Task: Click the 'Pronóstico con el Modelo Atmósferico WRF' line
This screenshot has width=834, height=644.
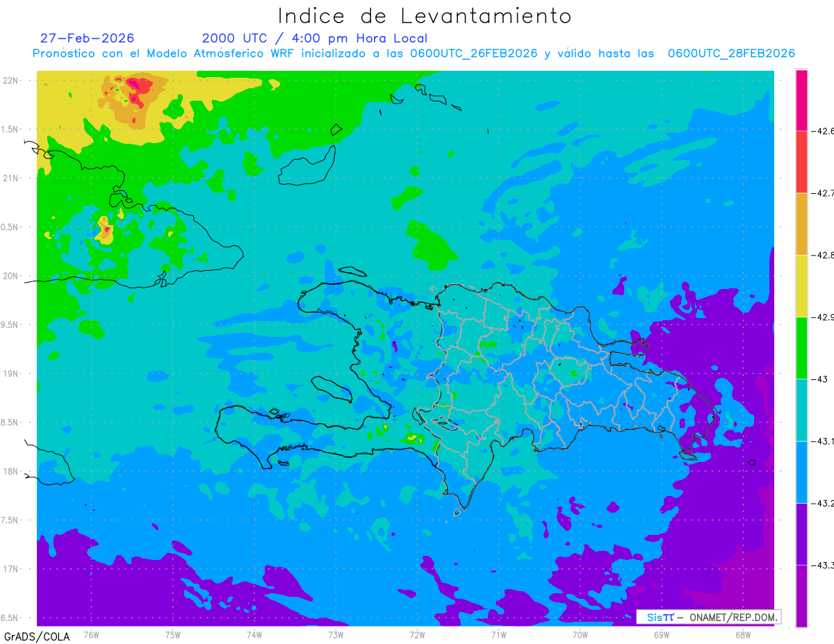Action: (x=414, y=53)
